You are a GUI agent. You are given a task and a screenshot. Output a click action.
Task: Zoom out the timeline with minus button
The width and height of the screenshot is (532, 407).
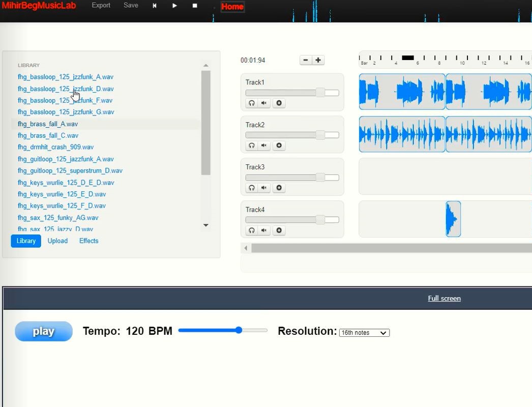click(305, 60)
